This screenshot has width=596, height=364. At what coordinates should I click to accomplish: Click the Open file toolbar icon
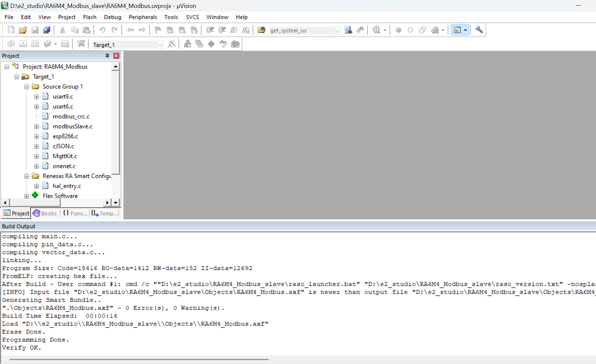(x=23, y=30)
